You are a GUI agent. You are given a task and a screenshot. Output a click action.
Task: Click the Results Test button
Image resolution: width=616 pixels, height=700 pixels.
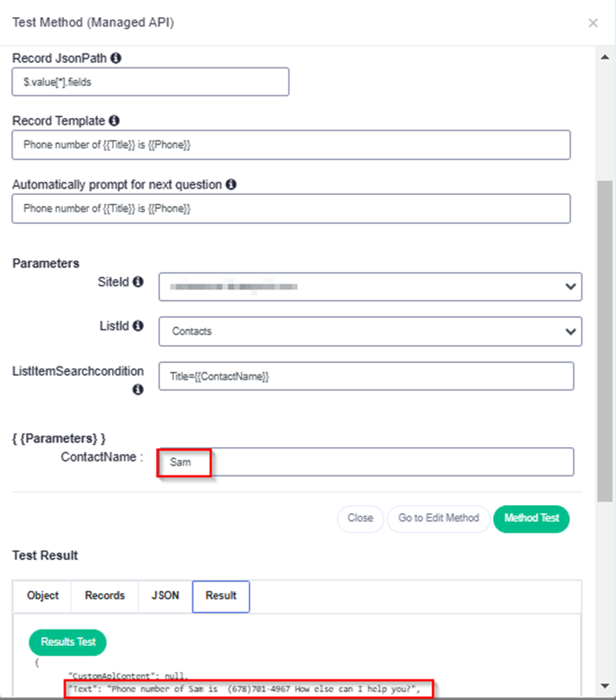[x=68, y=642]
